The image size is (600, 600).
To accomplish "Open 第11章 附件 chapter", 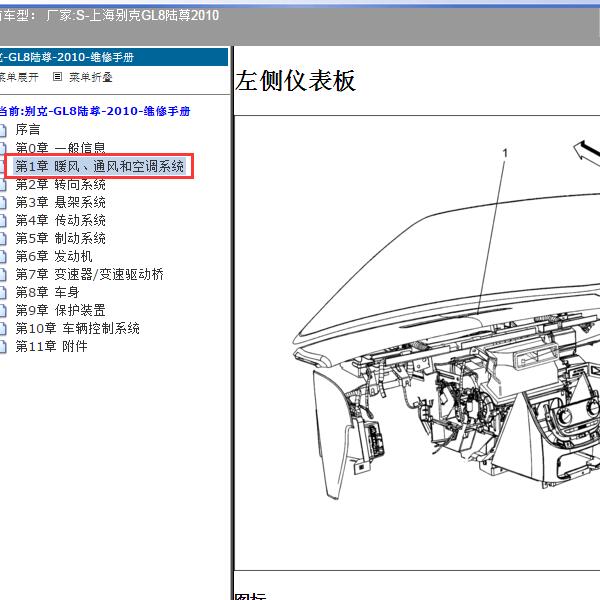I will 51,346.
